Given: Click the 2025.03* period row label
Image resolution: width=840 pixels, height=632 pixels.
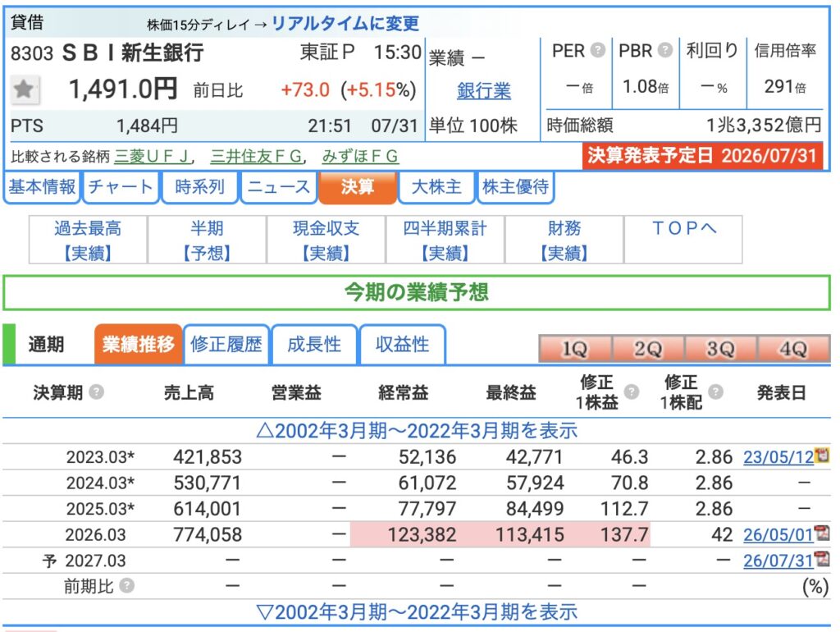Looking at the screenshot, I should tap(100, 508).
